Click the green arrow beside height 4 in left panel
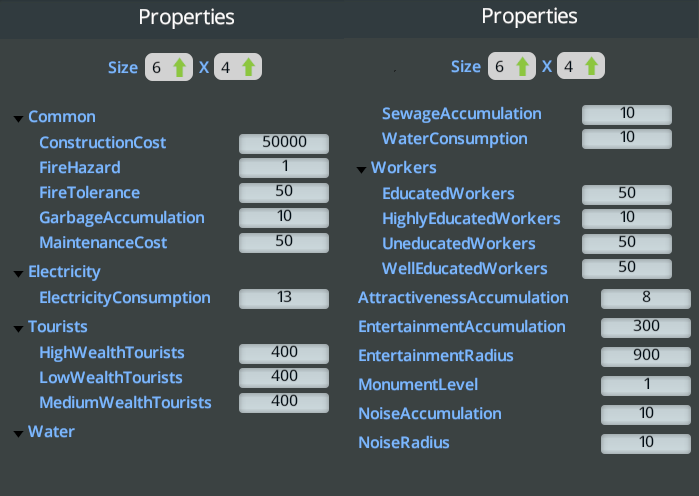The width and height of the screenshot is (699, 496). click(x=249, y=68)
